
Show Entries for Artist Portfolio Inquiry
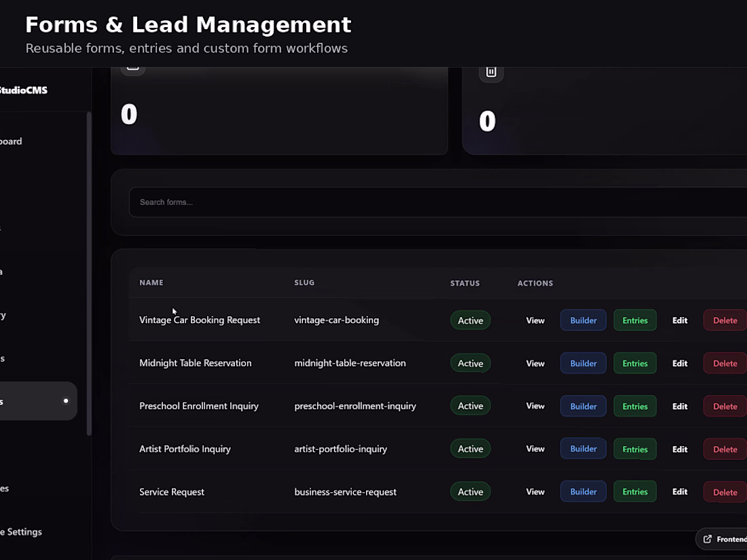tap(634, 449)
